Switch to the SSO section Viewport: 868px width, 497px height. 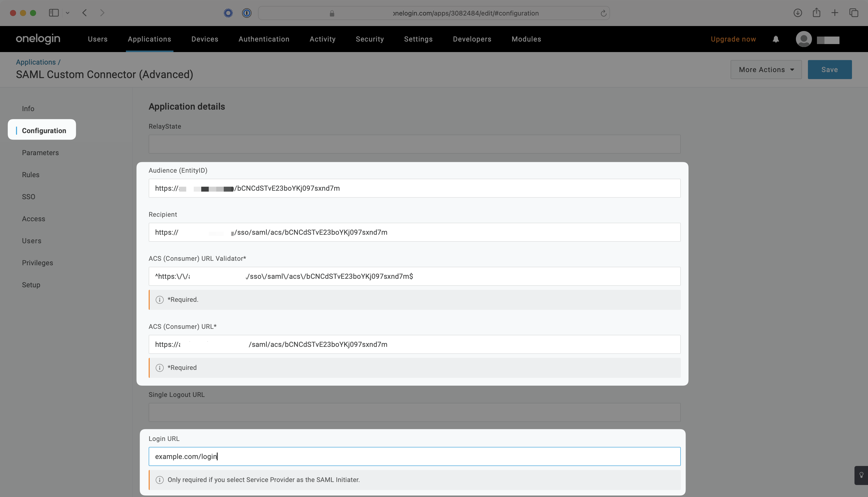coord(28,197)
